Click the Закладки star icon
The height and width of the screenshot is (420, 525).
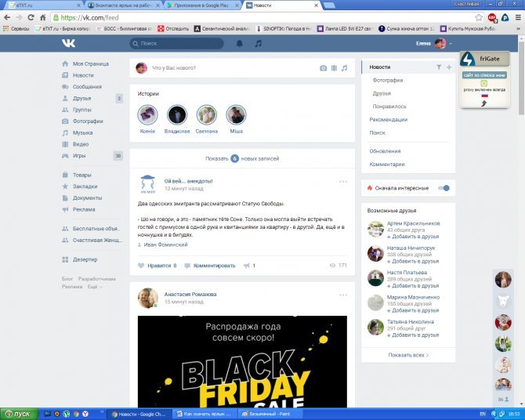click(x=65, y=186)
